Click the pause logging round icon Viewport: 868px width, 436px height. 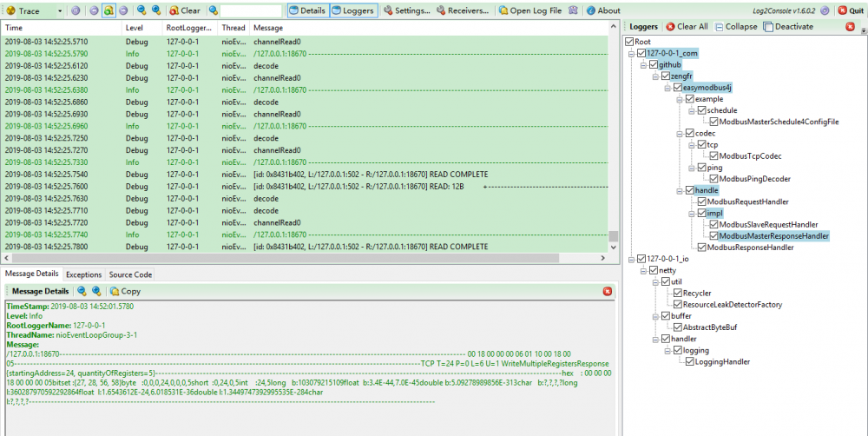tap(76, 10)
